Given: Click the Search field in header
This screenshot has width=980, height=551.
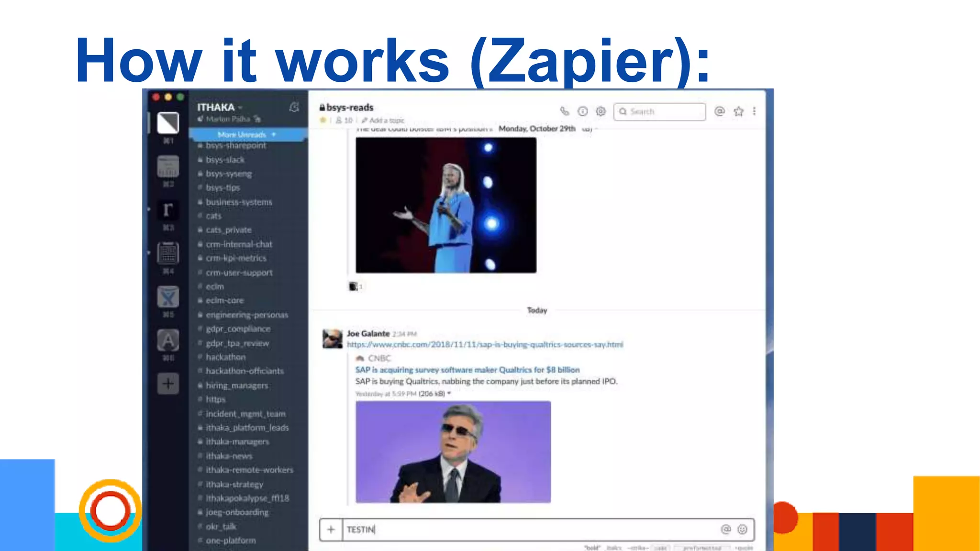Looking at the screenshot, I should click(659, 111).
